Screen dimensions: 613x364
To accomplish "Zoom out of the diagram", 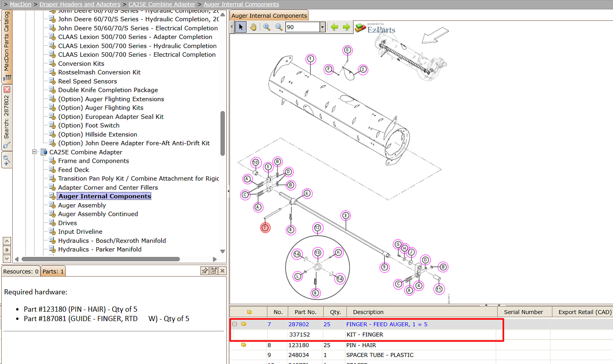I will pos(279,27).
